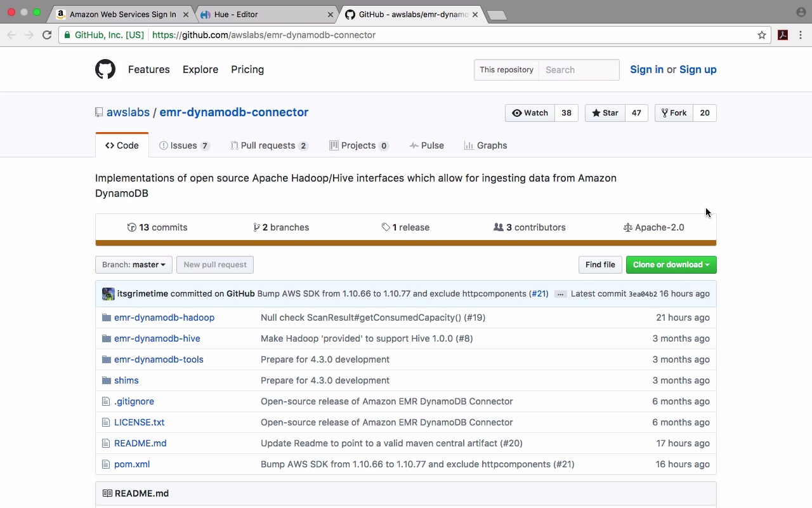Open the Branch: master dropdown
Viewport: 812px width, 508px height.
(x=134, y=265)
